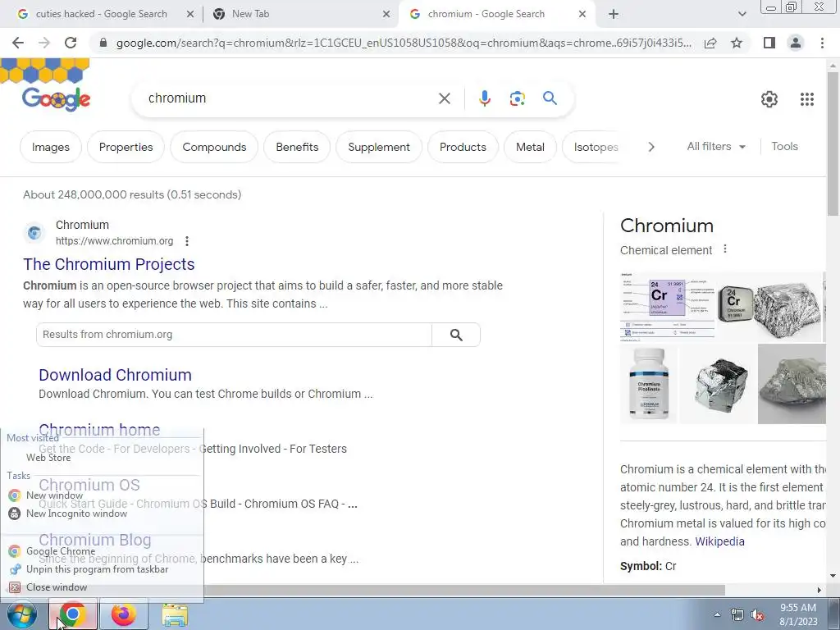Submit search with magnifier icon

click(550, 98)
